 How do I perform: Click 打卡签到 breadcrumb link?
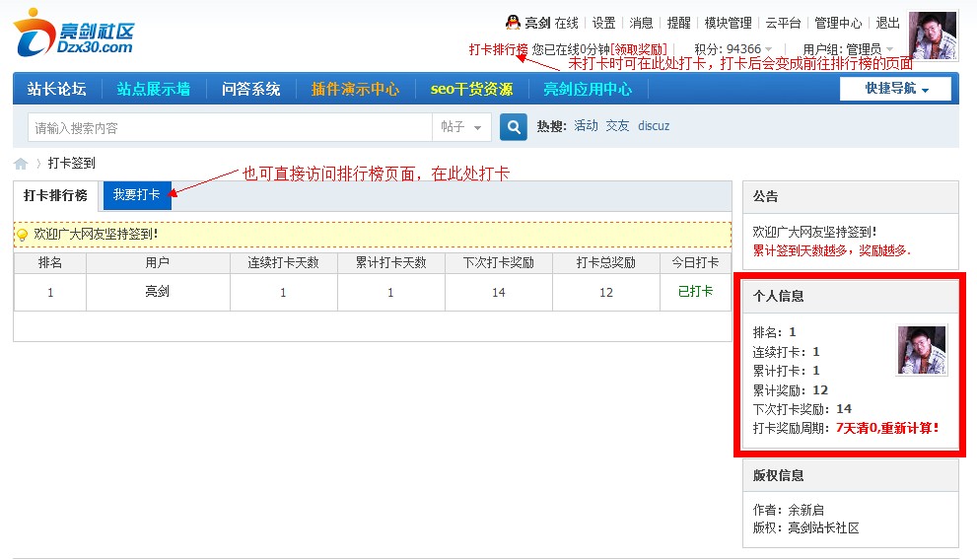(x=72, y=164)
